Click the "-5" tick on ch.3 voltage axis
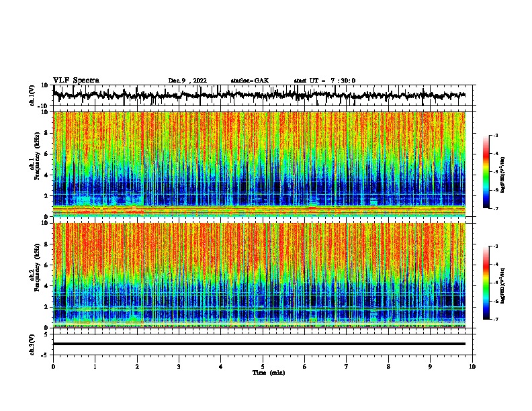 click(45, 355)
